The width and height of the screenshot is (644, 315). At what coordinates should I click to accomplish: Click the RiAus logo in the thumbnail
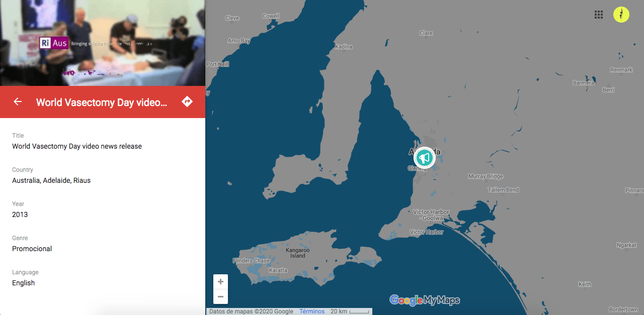[54, 43]
